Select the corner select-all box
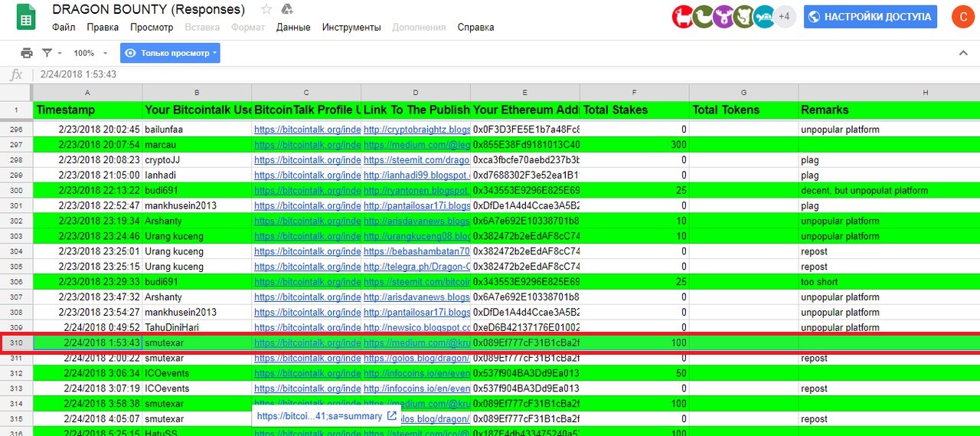980x436 pixels. tap(16, 92)
